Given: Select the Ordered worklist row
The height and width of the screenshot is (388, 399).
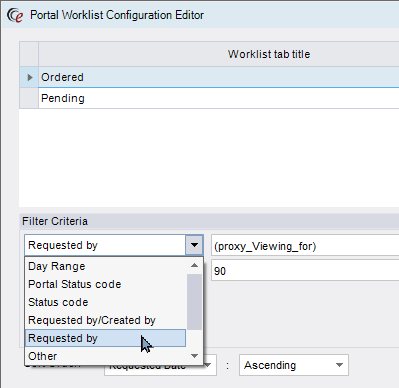Looking at the screenshot, I should (x=219, y=77).
